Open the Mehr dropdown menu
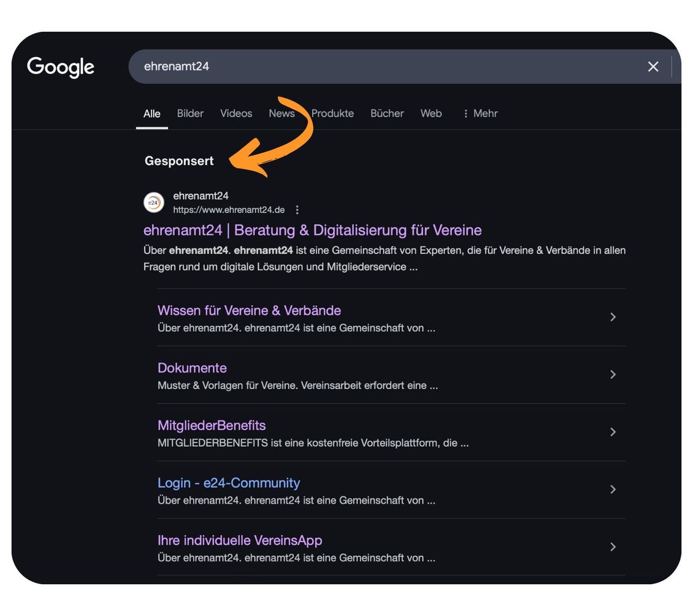Image resolution: width=693 pixels, height=616 pixels. pyautogui.click(x=480, y=114)
